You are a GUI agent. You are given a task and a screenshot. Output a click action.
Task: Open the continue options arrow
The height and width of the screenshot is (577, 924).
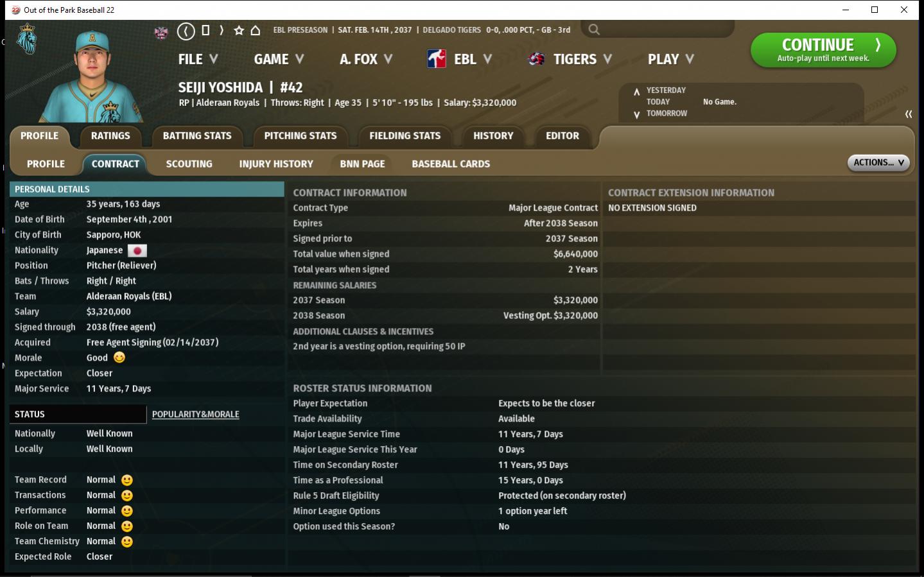pos(878,45)
